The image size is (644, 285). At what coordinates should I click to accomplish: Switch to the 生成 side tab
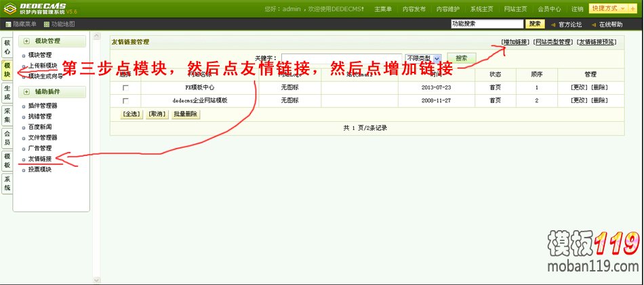click(x=7, y=93)
